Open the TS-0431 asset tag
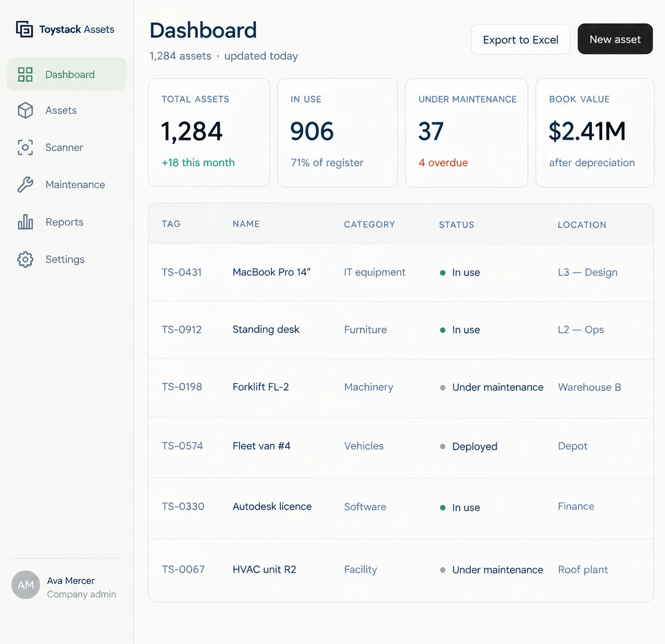 tap(182, 272)
